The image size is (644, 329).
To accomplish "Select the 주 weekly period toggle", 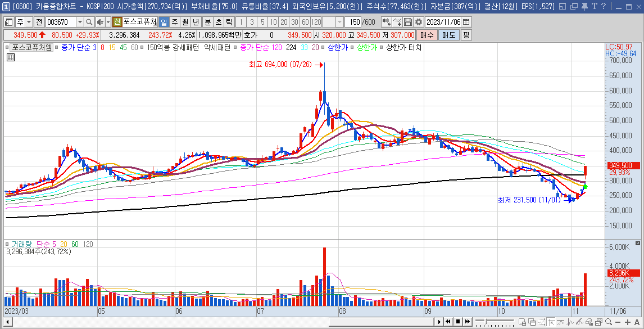I will 175,22.
